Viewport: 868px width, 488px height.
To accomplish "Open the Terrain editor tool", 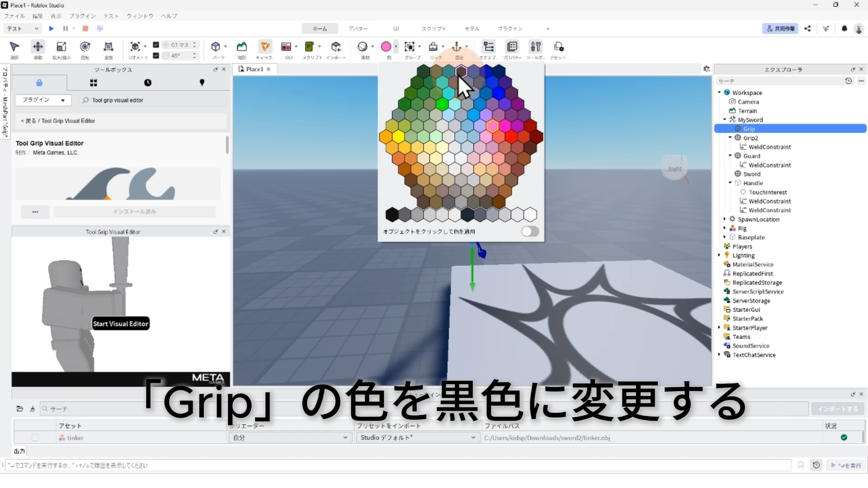I will [242, 47].
